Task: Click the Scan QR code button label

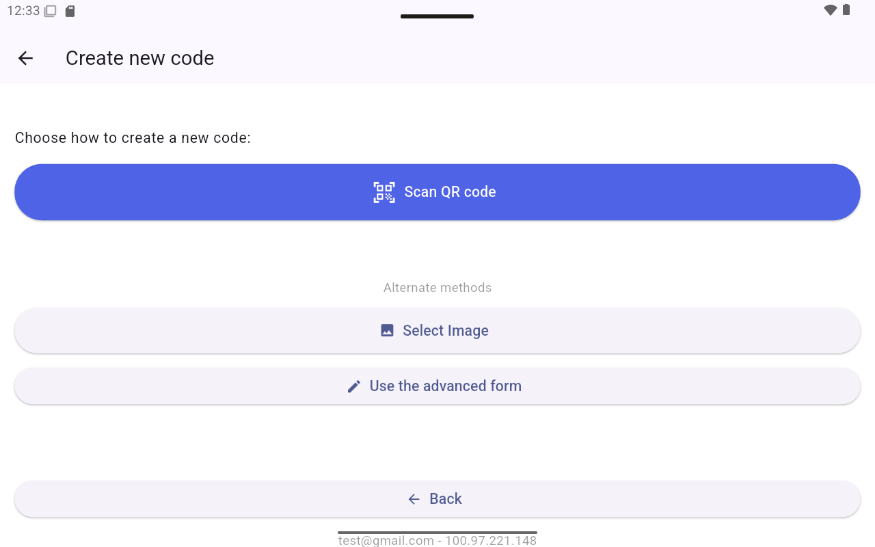Action: coord(450,192)
